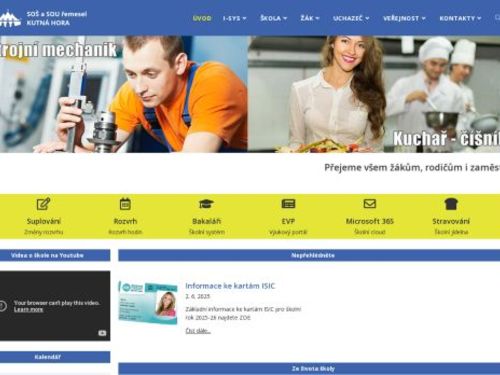This screenshot has width=500, height=375.
Task: Open the YouTube icon on video player
Action: click(102, 333)
